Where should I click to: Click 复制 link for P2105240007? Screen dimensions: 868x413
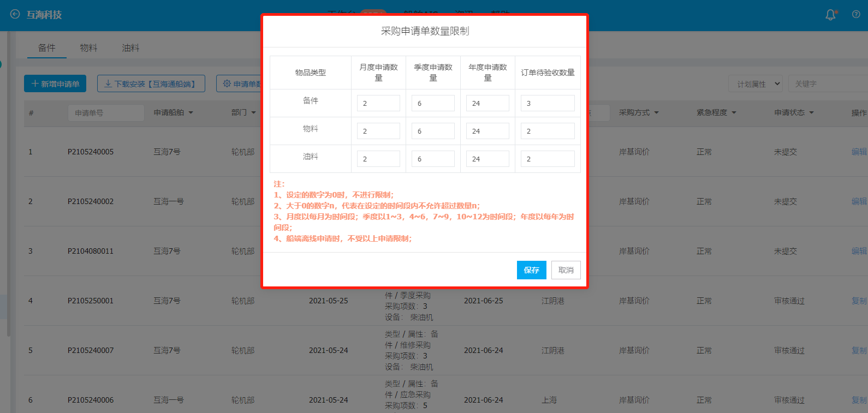[x=859, y=350]
